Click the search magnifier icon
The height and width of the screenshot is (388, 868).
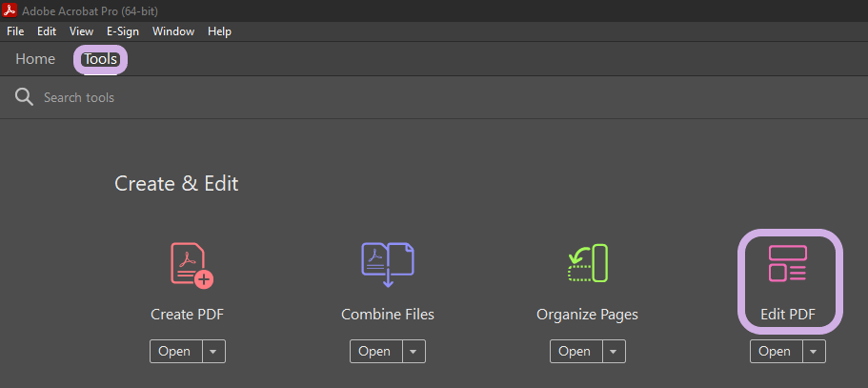(24, 97)
